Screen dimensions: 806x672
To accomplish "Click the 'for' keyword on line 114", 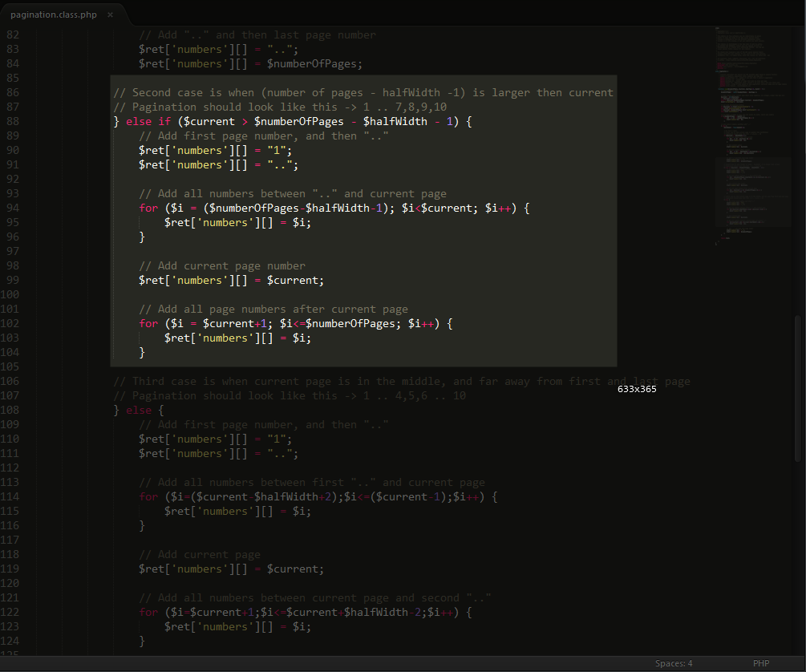I will pyautogui.click(x=148, y=497).
